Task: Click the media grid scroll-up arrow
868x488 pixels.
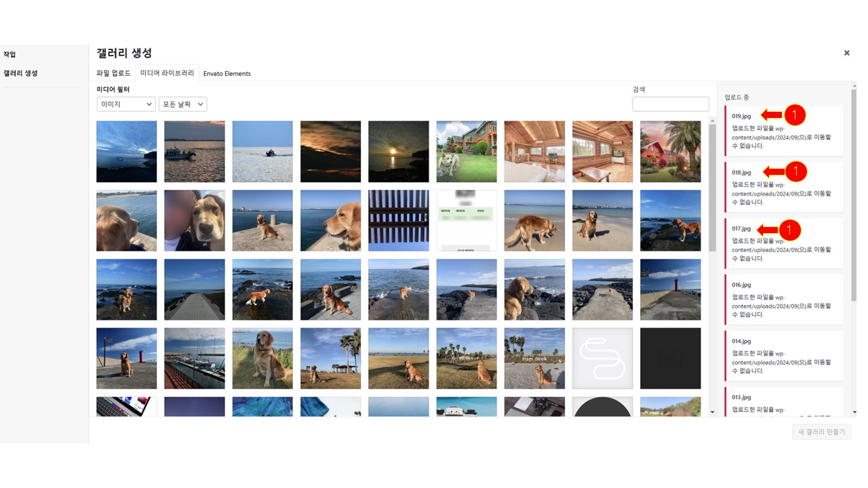Action: pyautogui.click(x=712, y=121)
